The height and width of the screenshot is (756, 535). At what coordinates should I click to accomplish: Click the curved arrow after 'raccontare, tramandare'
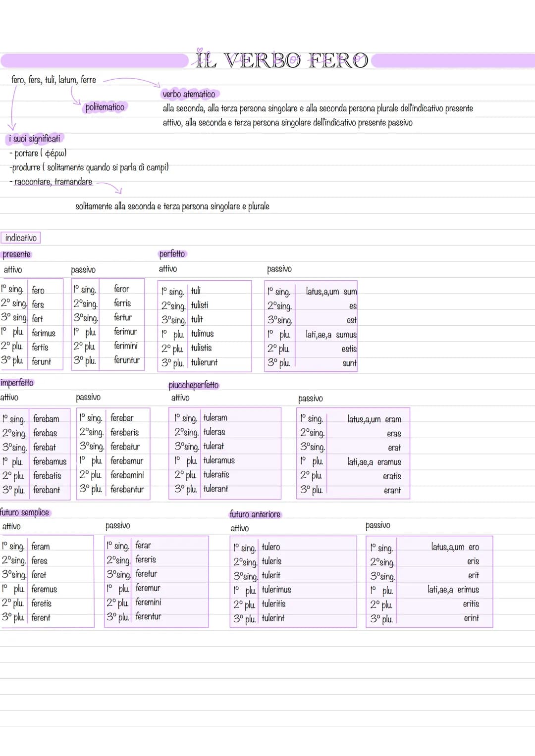pos(109,187)
